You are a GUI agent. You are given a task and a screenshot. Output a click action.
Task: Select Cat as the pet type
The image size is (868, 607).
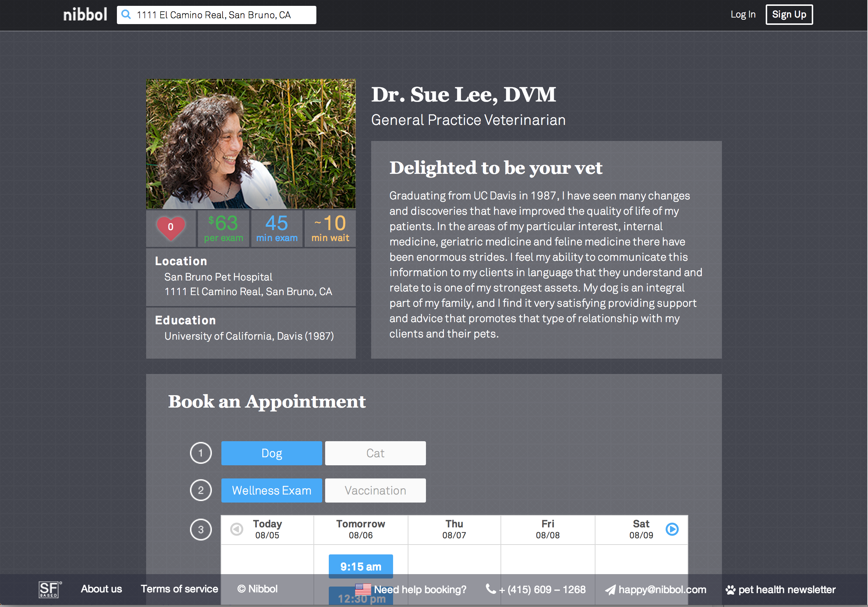375,453
